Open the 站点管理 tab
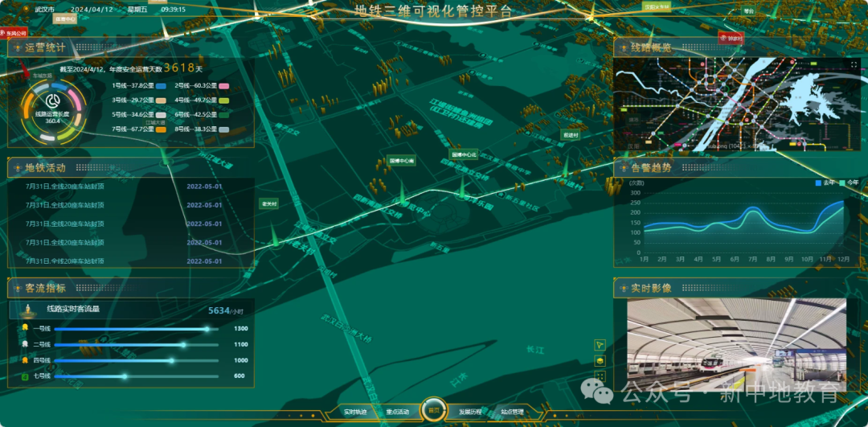 coord(512,412)
